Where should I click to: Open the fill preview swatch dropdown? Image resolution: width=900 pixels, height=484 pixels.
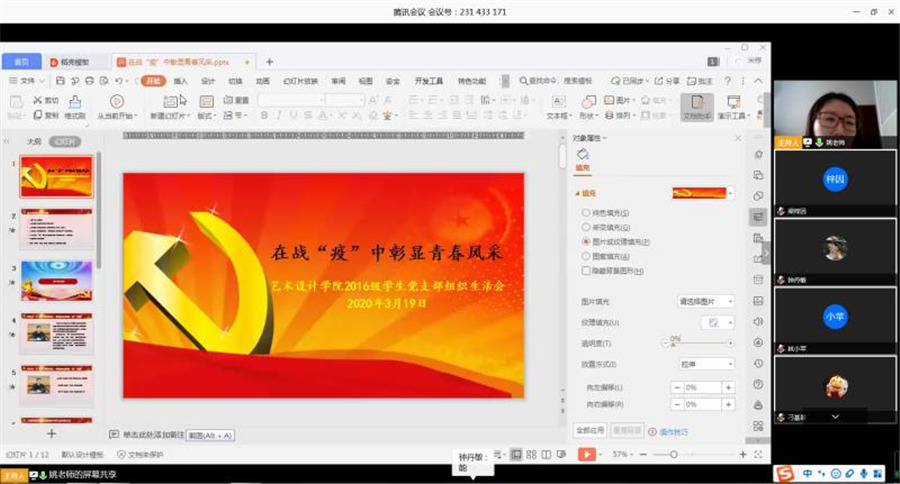pyautogui.click(x=704, y=193)
